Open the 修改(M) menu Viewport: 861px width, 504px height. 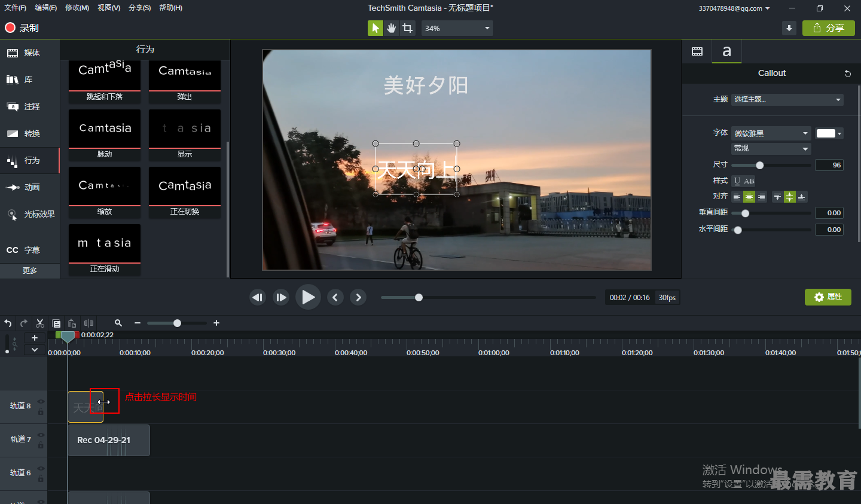(x=77, y=8)
